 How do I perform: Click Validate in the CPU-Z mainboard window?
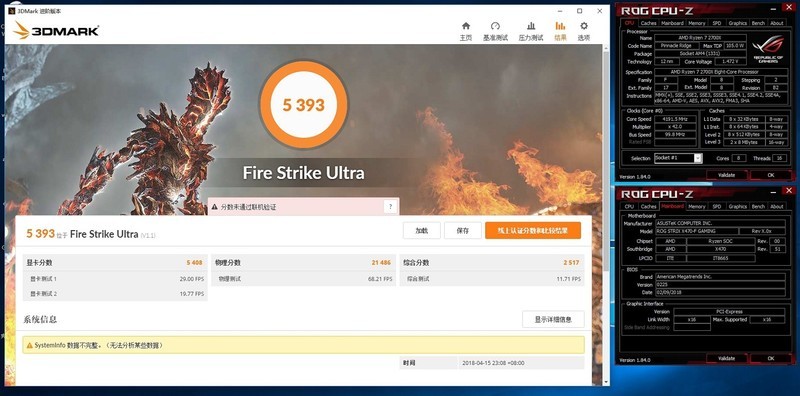click(726, 358)
